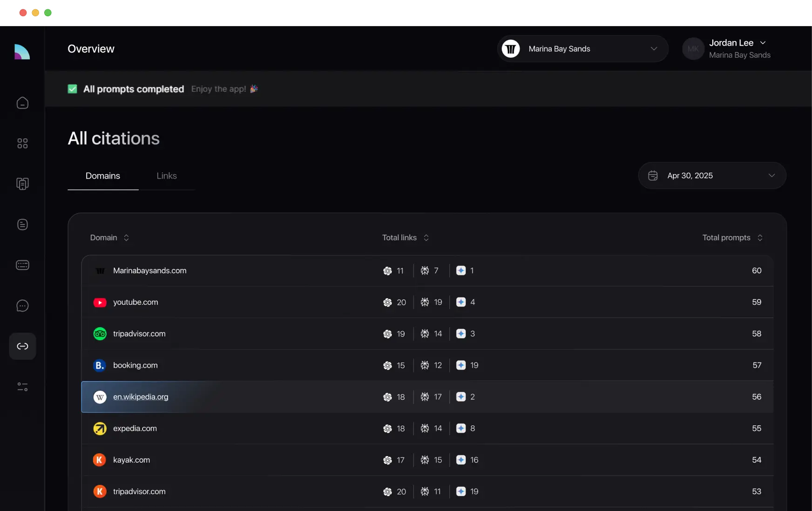Sort by Total prompts column arrows
The image size is (812, 511).
coord(760,238)
